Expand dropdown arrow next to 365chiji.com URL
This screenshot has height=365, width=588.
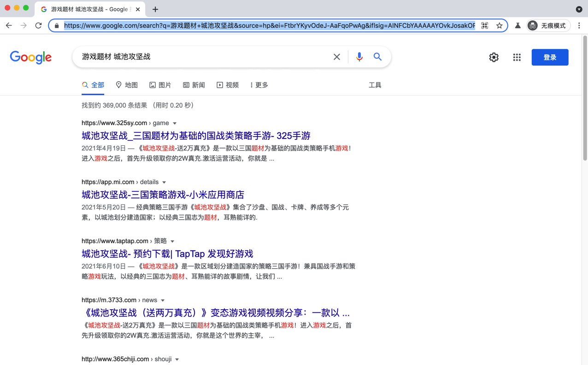(x=177, y=360)
